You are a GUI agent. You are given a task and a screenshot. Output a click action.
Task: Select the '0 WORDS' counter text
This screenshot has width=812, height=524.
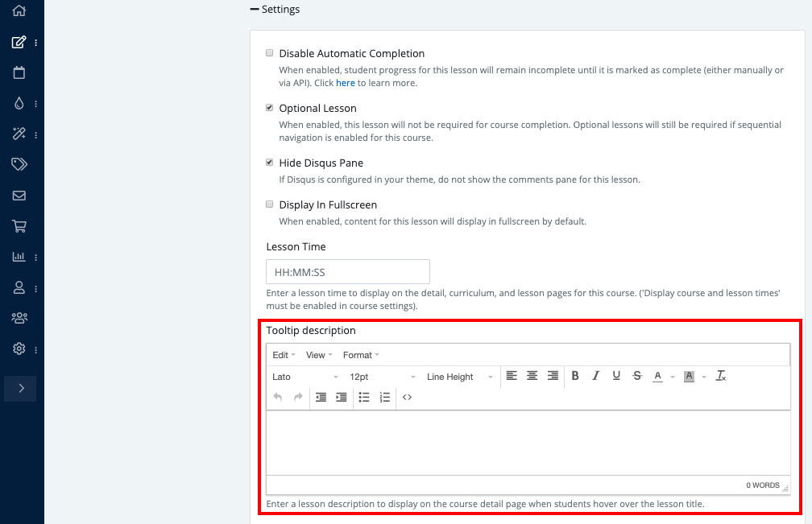762,485
